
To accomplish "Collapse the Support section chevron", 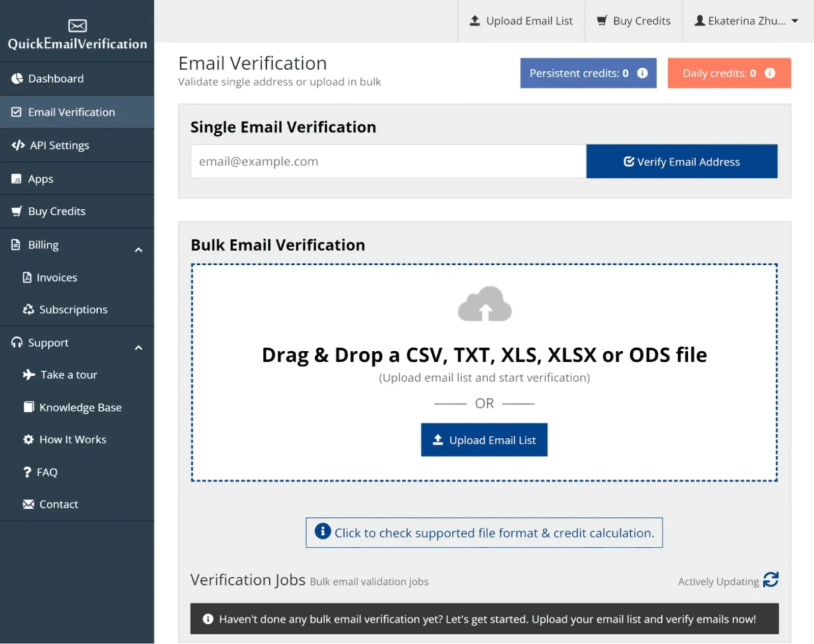I will tap(138, 348).
